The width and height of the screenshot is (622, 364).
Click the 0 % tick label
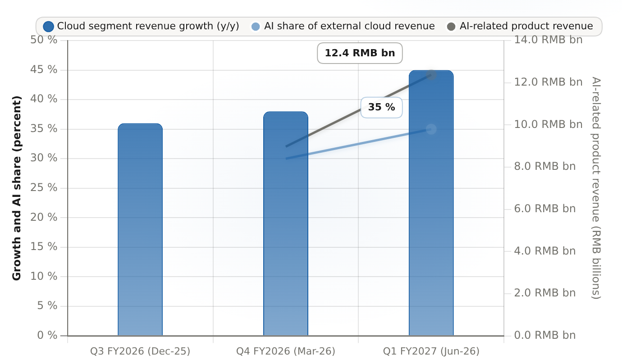tap(47, 336)
